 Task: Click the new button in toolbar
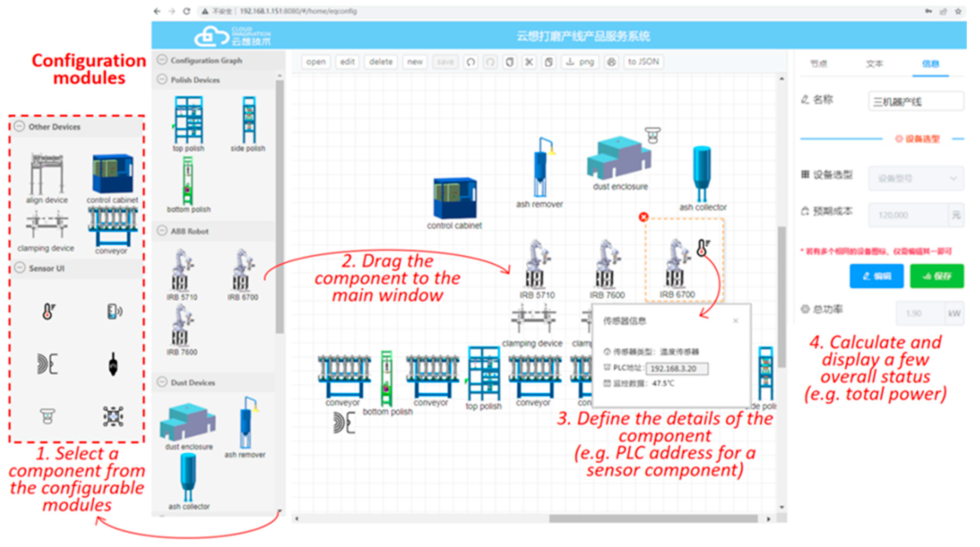(415, 62)
